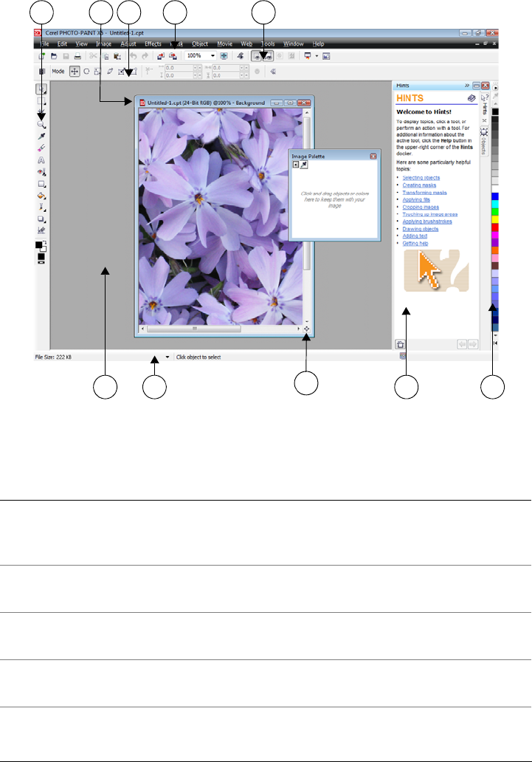Click the Help book icon in Hints

coord(471,98)
